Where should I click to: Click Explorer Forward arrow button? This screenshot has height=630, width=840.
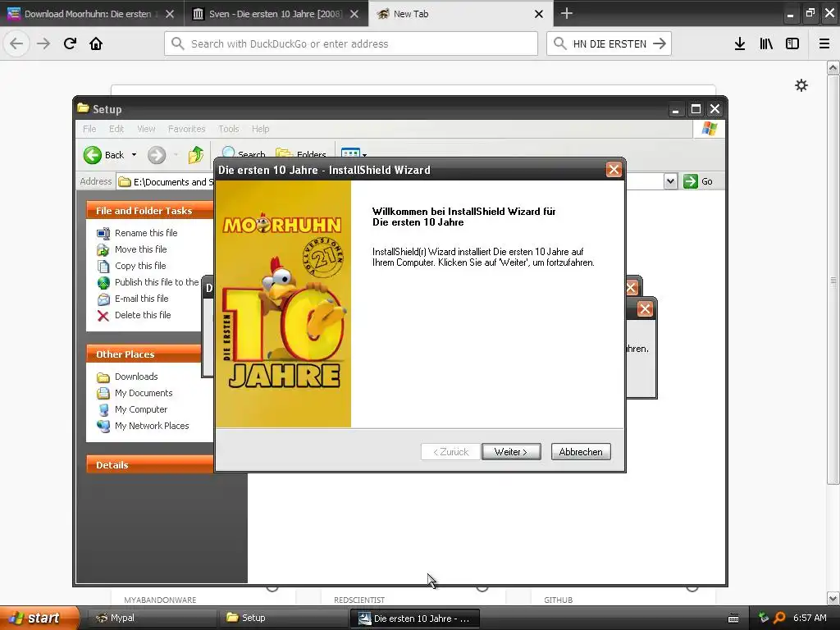coord(157,155)
